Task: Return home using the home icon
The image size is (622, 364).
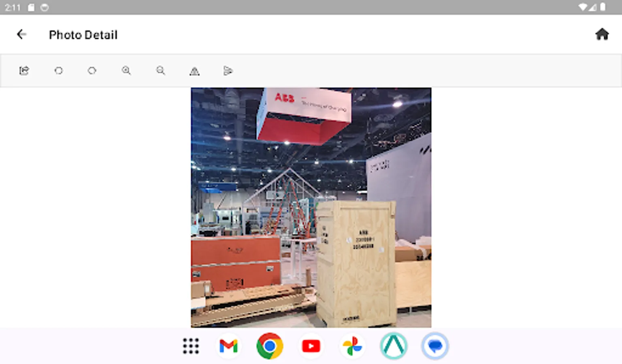Action: [x=602, y=34]
